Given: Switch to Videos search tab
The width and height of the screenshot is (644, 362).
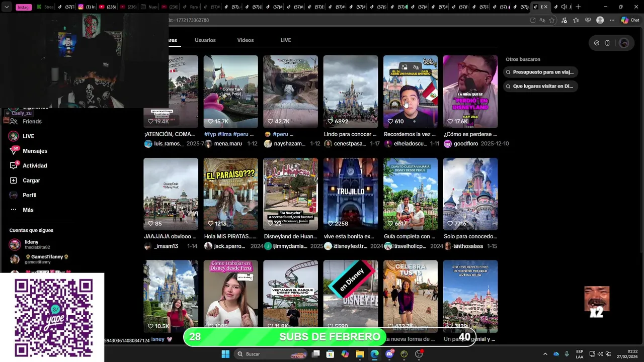Looking at the screenshot, I should (246, 40).
